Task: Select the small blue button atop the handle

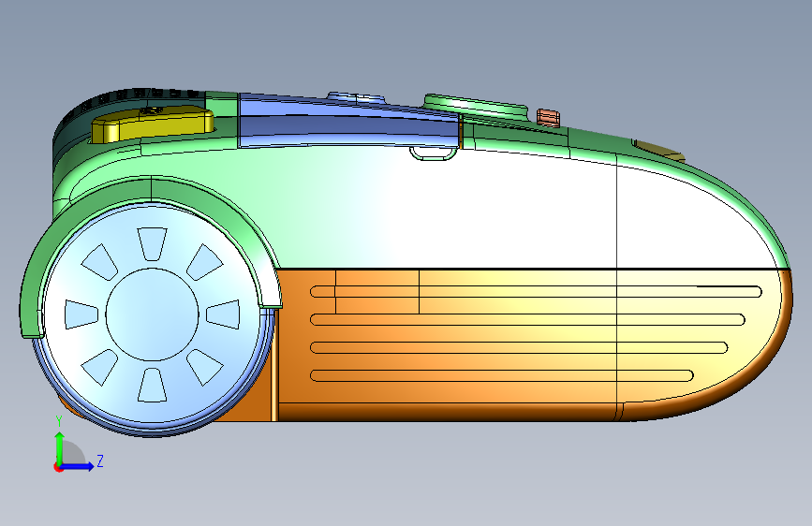Action: click(x=356, y=98)
